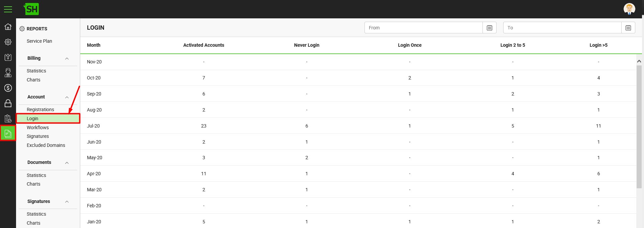Select the Jun-20 row label

pyautogui.click(x=94, y=142)
